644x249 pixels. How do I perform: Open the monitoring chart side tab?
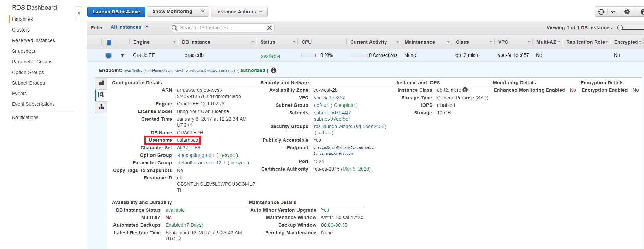pos(101,83)
